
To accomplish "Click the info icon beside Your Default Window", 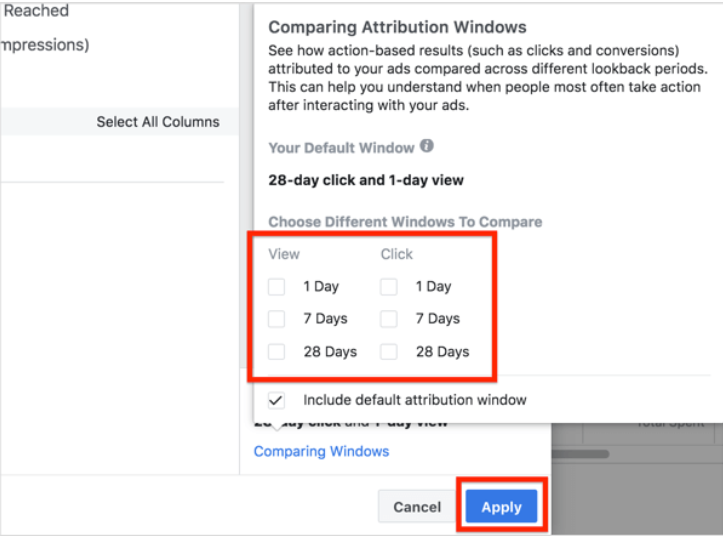I will coord(427,146).
